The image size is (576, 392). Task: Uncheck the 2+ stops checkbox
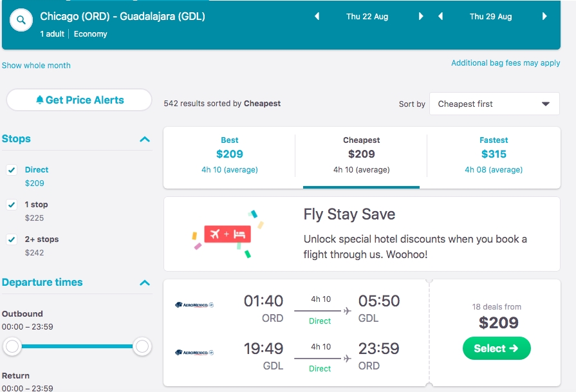(12, 239)
